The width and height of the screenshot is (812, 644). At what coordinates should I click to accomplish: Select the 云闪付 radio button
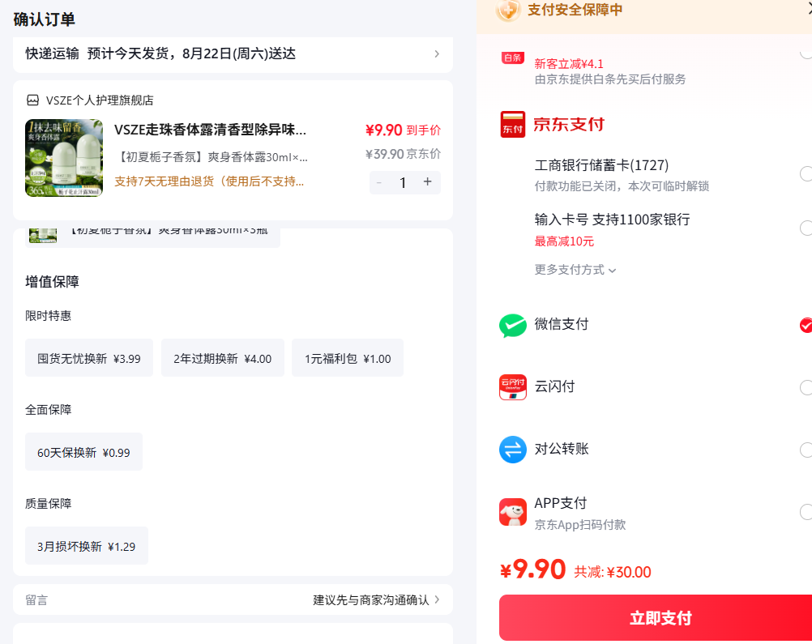click(806, 387)
